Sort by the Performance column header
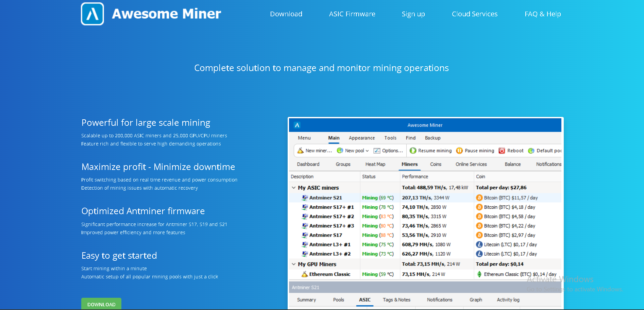Image resolution: width=644 pixels, height=310 pixels. [x=415, y=177]
